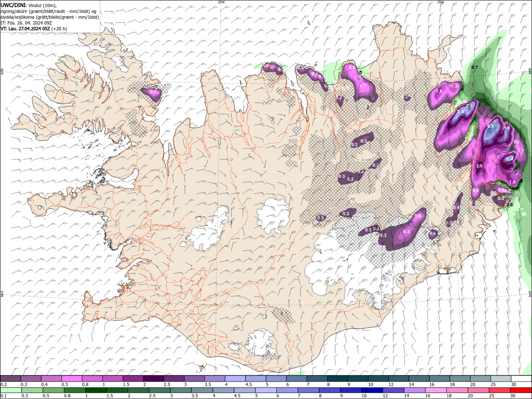Viewport: 532px width, 399px height.
Task: Select the slate blue swatch labeled 6 in snow scale
Action: [x=296, y=379]
